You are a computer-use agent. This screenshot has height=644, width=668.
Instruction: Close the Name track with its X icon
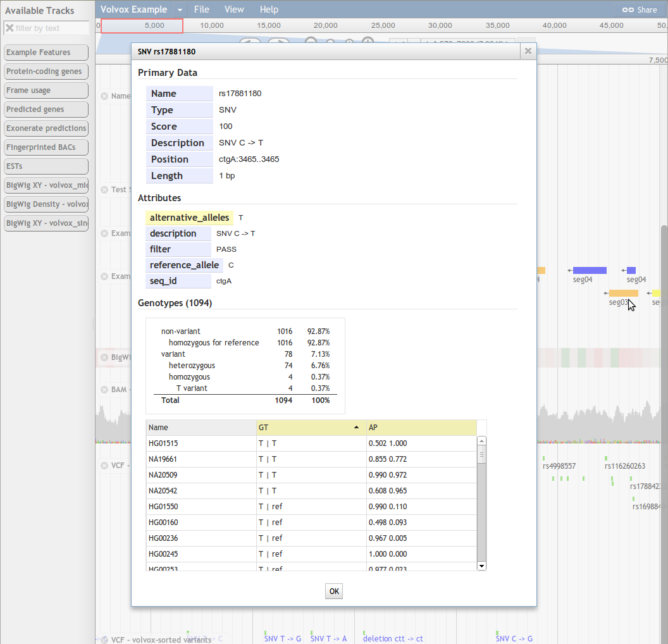tap(104, 96)
